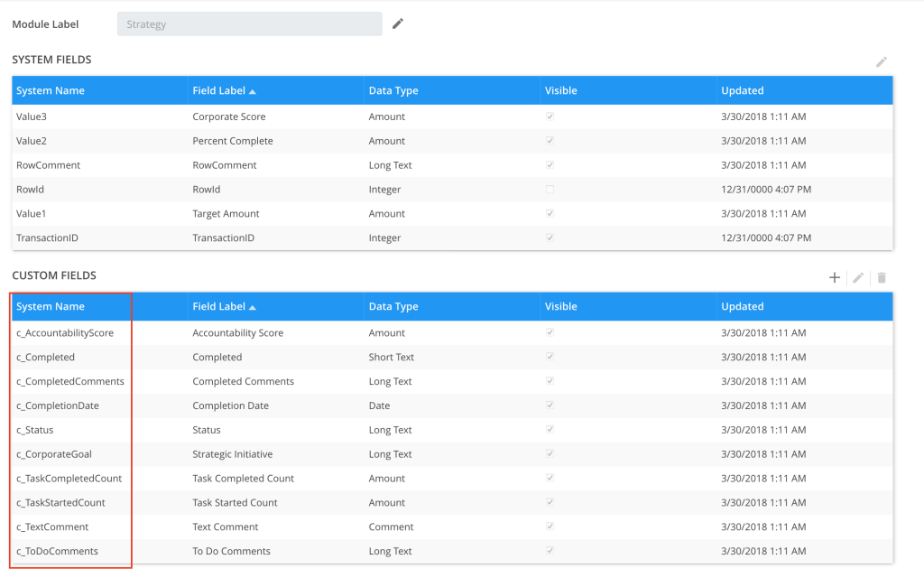Click the System Fields edit pencil icon

(x=882, y=62)
